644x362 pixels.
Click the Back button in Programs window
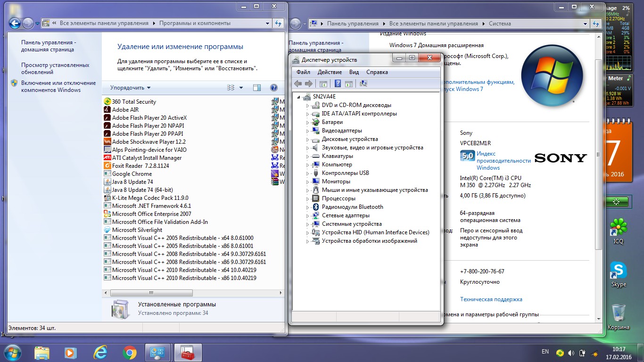pyautogui.click(x=15, y=23)
